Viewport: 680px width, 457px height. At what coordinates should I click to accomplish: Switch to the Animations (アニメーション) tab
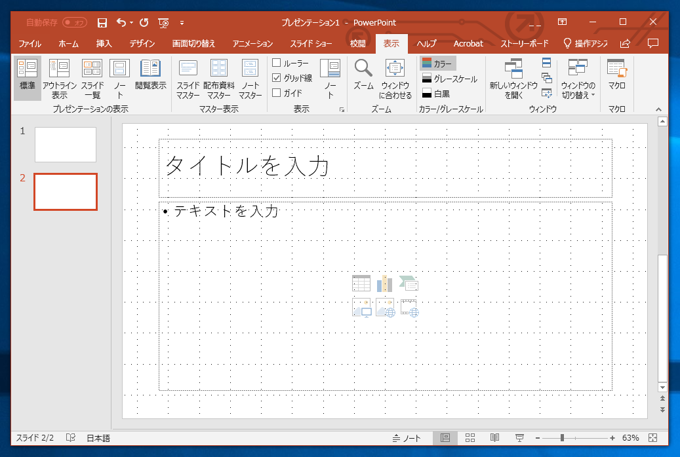[x=252, y=44]
